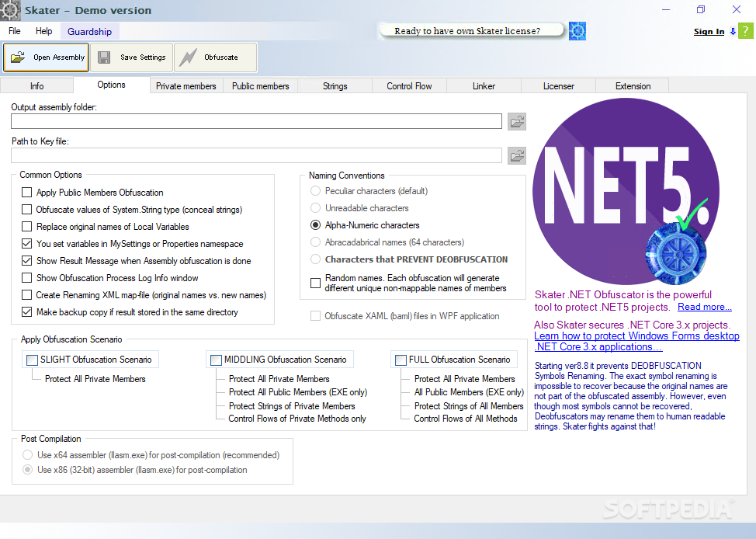
Task: Check SLIGHT Obfuscation Scenario box
Action: pos(32,360)
